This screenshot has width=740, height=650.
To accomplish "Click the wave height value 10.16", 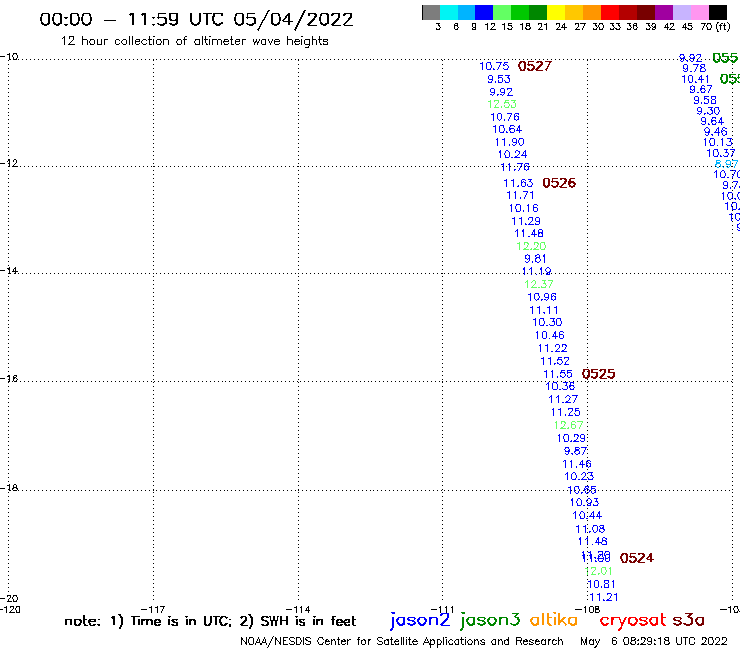I will click(523, 208).
